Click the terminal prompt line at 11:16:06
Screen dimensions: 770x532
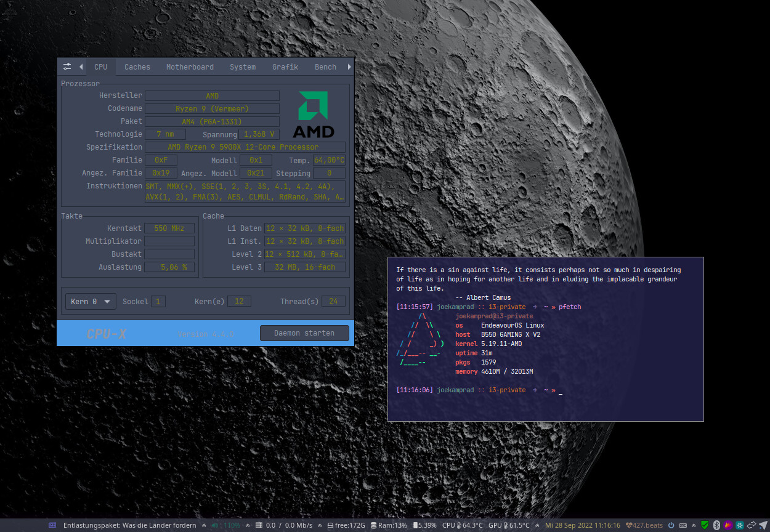point(480,390)
